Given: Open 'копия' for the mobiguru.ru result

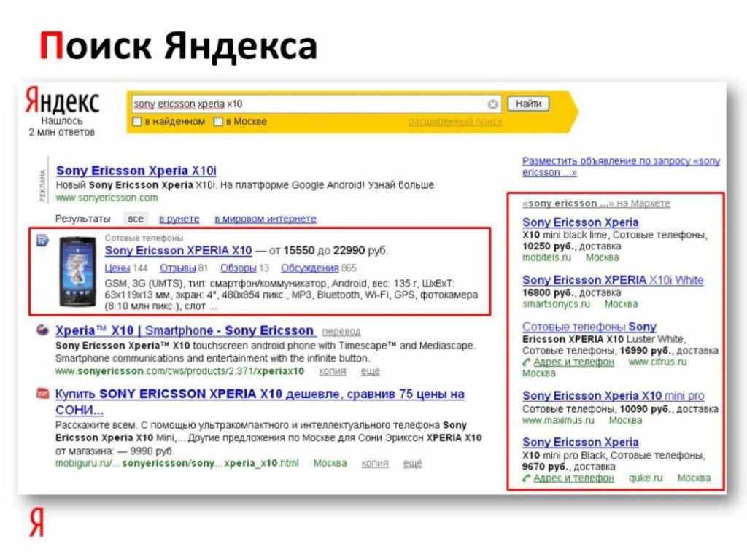Looking at the screenshot, I should coord(375,463).
